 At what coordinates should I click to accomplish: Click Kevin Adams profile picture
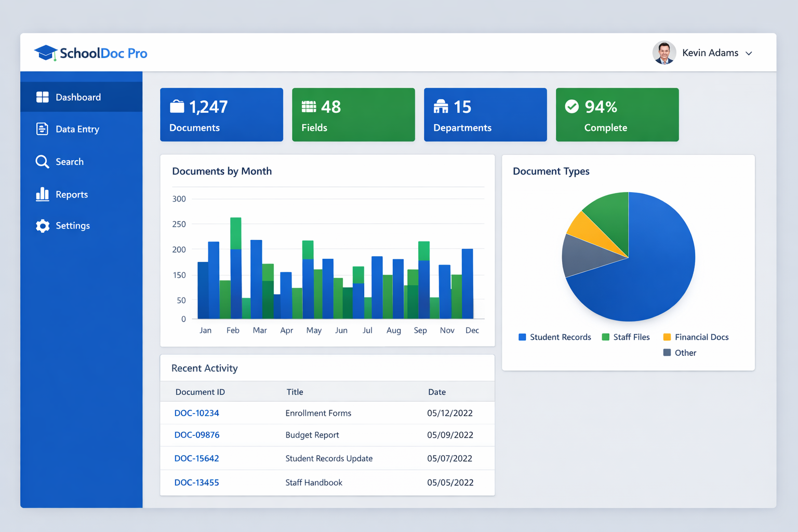[x=664, y=52]
